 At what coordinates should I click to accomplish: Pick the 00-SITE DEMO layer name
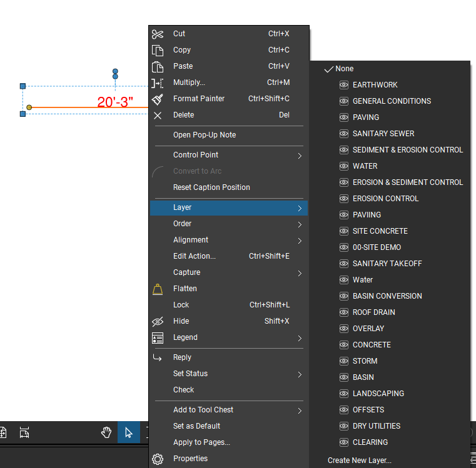377,247
